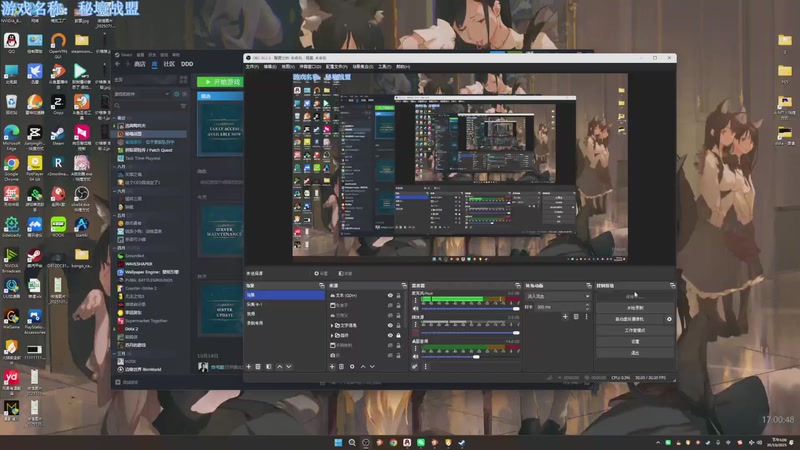Open KOOK desktop icon

(x=58, y=227)
